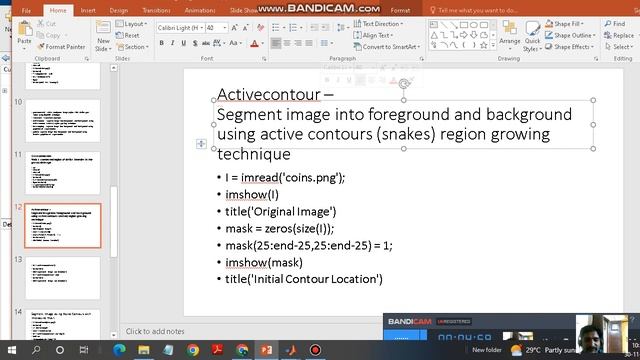Open Align Text dropdown
The image size is (640, 360).
coord(373,36)
